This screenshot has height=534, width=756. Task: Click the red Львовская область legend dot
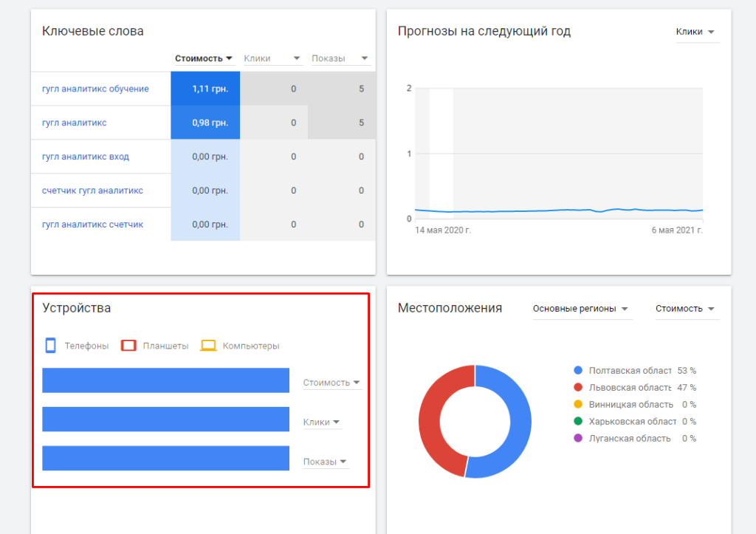click(x=578, y=388)
